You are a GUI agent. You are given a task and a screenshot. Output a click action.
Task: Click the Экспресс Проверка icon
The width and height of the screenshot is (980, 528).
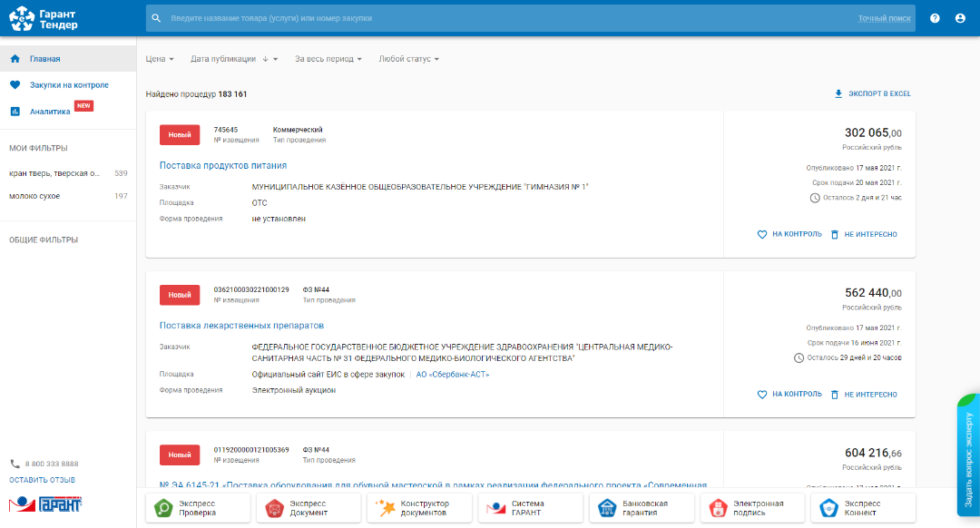pos(163,508)
